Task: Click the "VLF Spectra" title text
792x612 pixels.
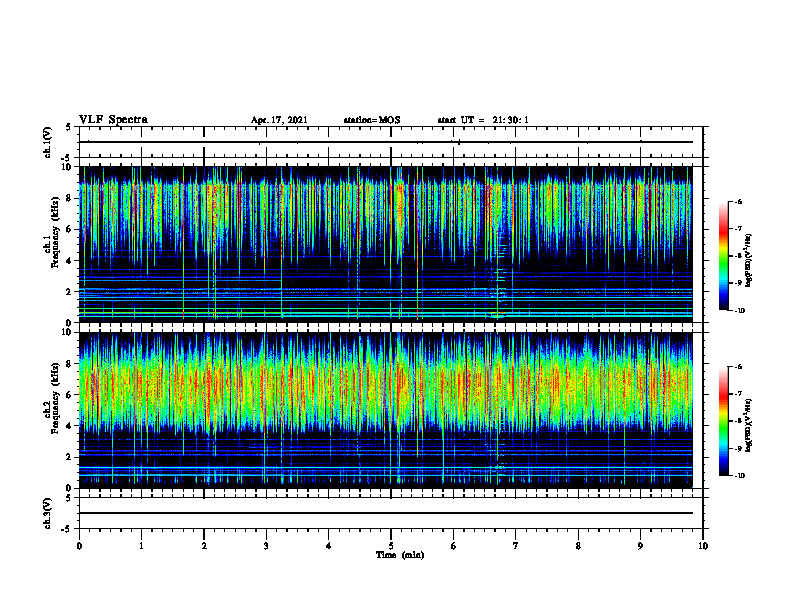Action: (113, 120)
